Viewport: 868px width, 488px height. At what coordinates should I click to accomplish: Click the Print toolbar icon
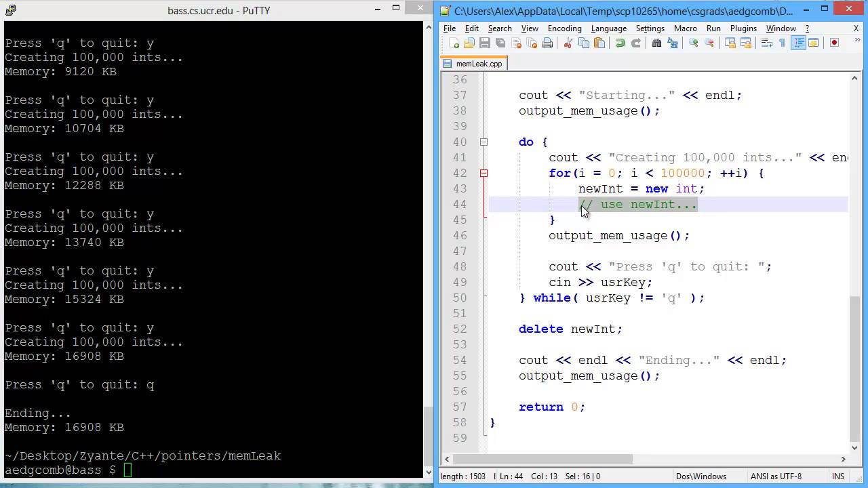coord(548,43)
